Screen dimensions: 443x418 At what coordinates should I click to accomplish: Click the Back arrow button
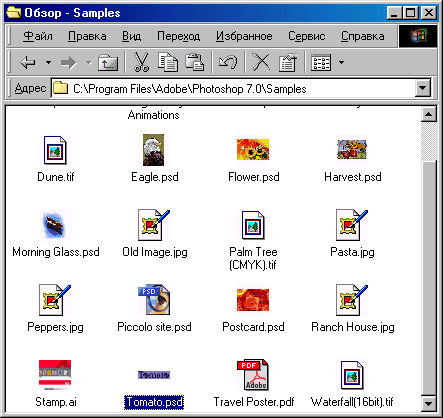28,62
